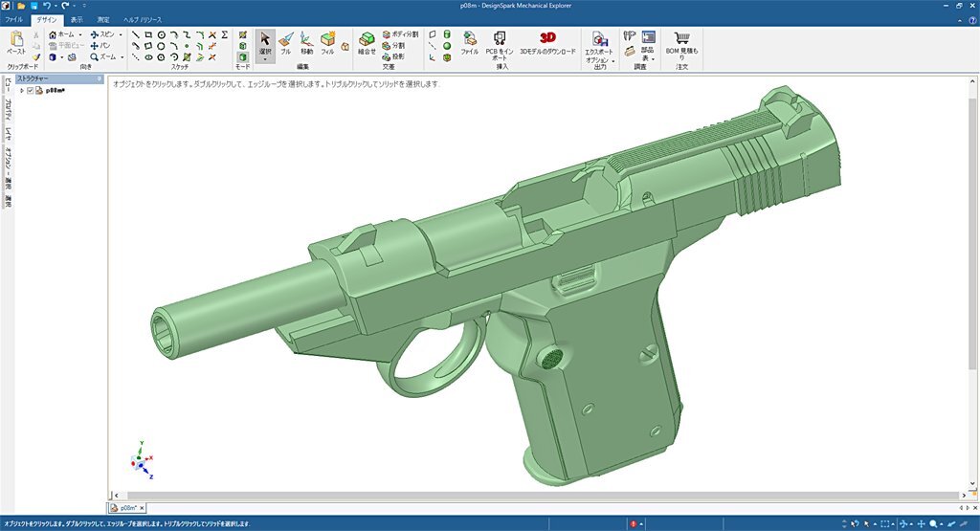The width and height of the screenshot is (980, 531).
Task: Click the XYZ axis triad in viewport
Action: (143, 460)
